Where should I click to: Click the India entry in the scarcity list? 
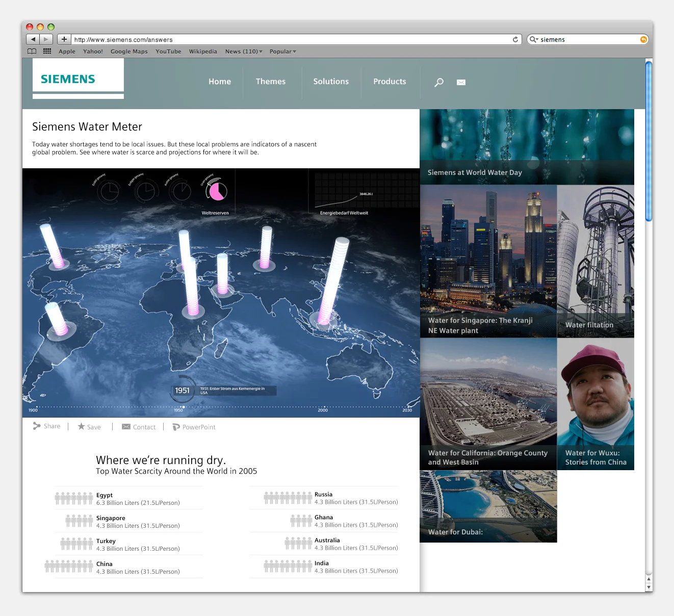[324, 567]
